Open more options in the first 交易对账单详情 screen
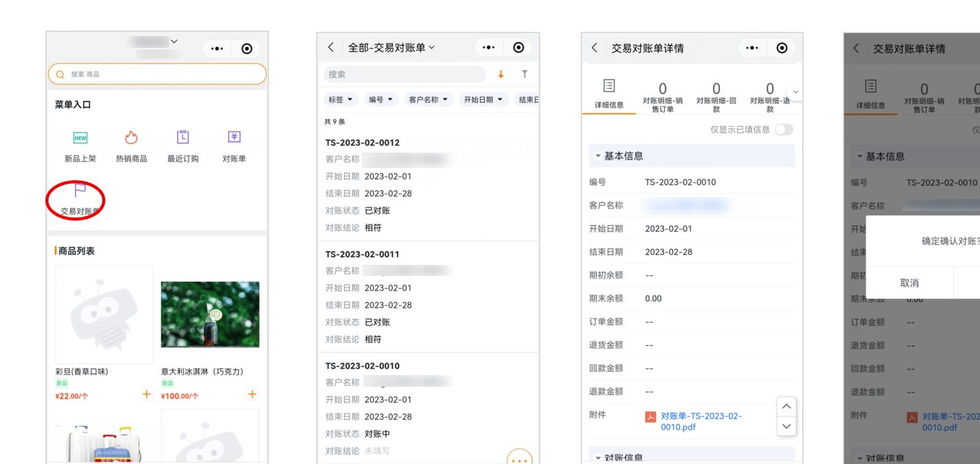Image resolution: width=980 pixels, height=464 pixels. (x=752, y=48)
